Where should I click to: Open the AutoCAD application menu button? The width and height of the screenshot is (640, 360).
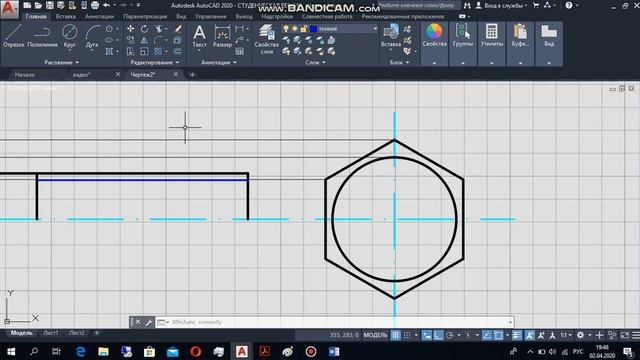click(x=9, y=9)
